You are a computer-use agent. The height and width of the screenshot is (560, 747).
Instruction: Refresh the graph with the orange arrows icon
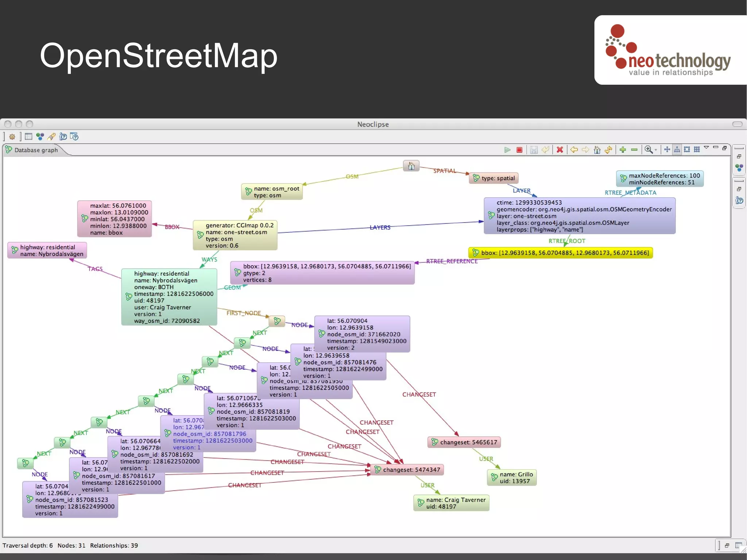click(x=608, y=150)
